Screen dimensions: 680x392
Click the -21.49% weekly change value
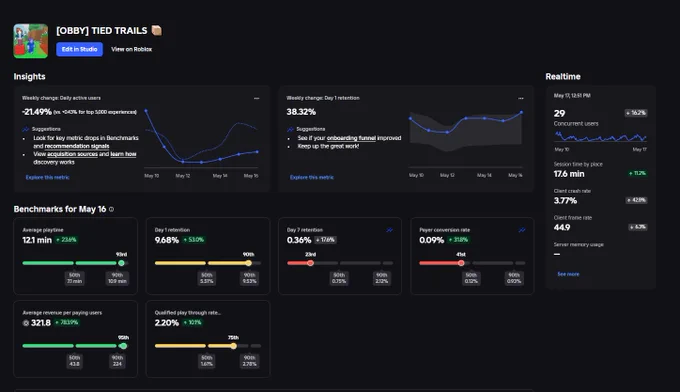[x=37, y=112]
